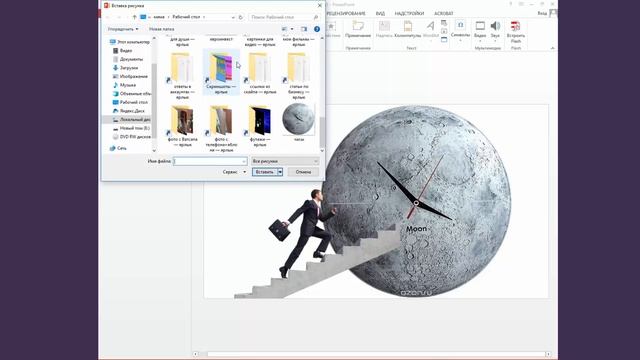Select 'Объемные объекты' in navigation pane
This screenshot has height=360, width=640.
pos(131,93)
